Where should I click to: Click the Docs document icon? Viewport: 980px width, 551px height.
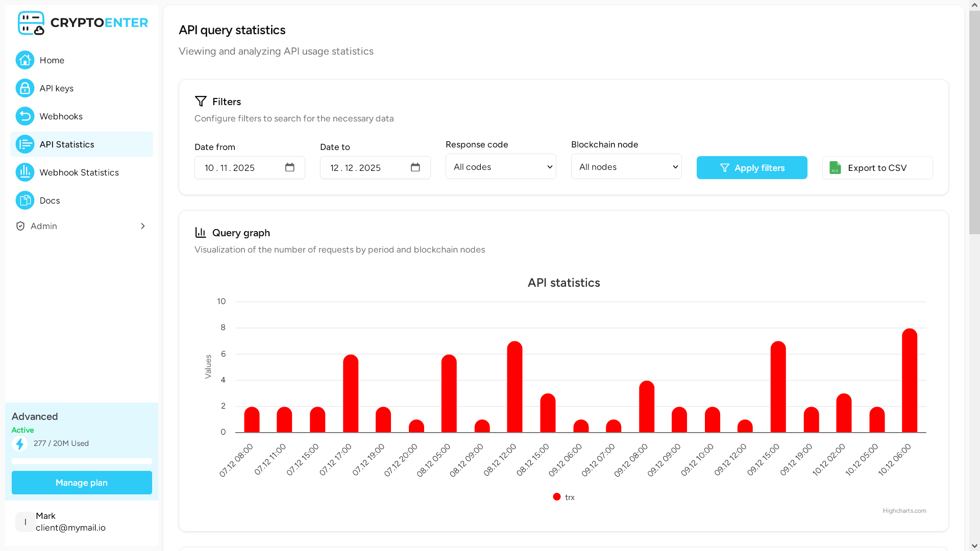pos(24,201)
